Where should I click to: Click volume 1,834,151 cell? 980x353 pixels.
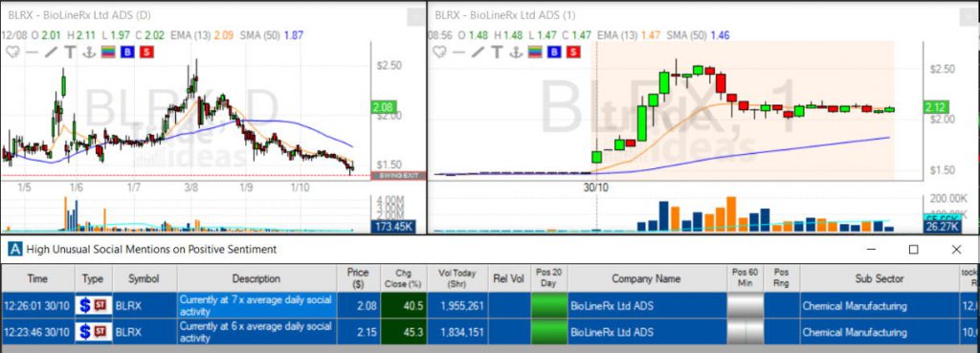(x=457, y=332)
